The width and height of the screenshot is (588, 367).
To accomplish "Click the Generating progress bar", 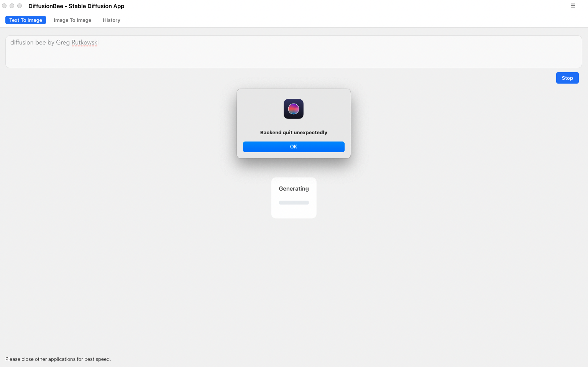I will tap(294, 202).
